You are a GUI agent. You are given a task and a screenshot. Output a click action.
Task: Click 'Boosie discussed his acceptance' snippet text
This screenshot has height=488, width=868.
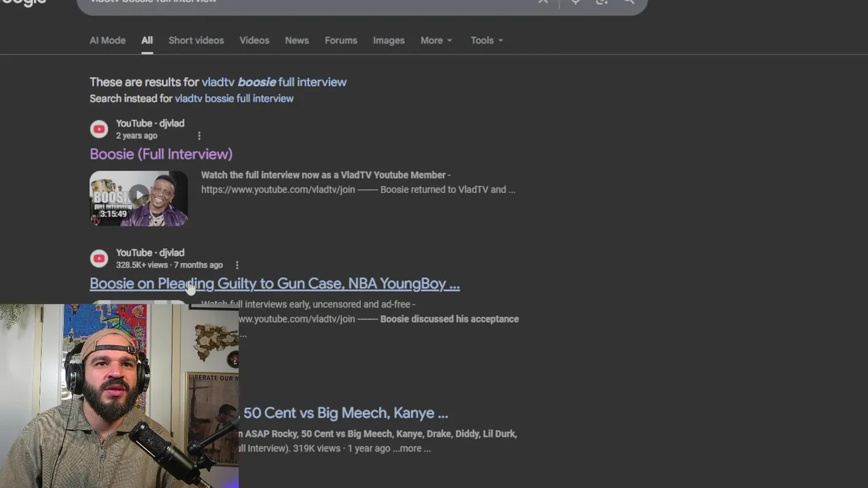point(450,319)
